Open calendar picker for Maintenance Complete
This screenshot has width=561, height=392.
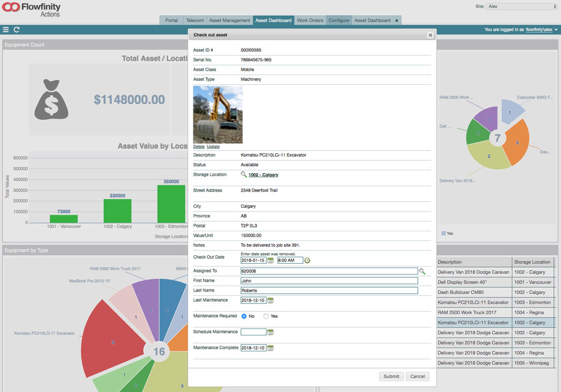coord(270,348)
